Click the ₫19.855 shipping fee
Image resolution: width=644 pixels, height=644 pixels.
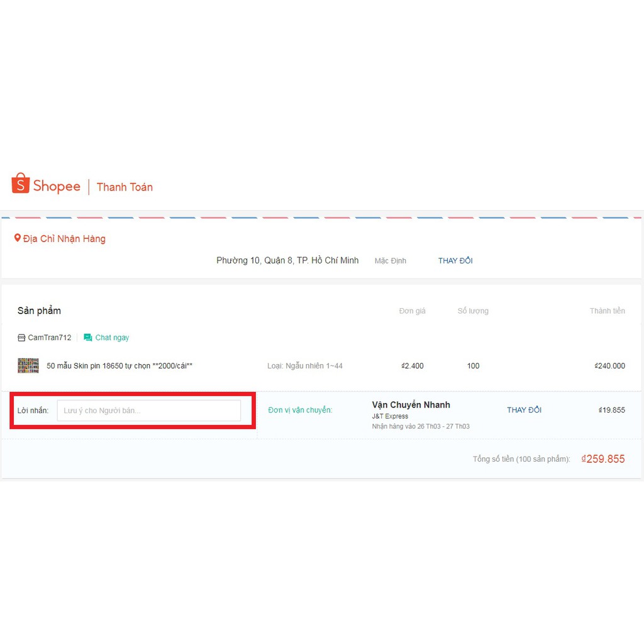(611, 410)
